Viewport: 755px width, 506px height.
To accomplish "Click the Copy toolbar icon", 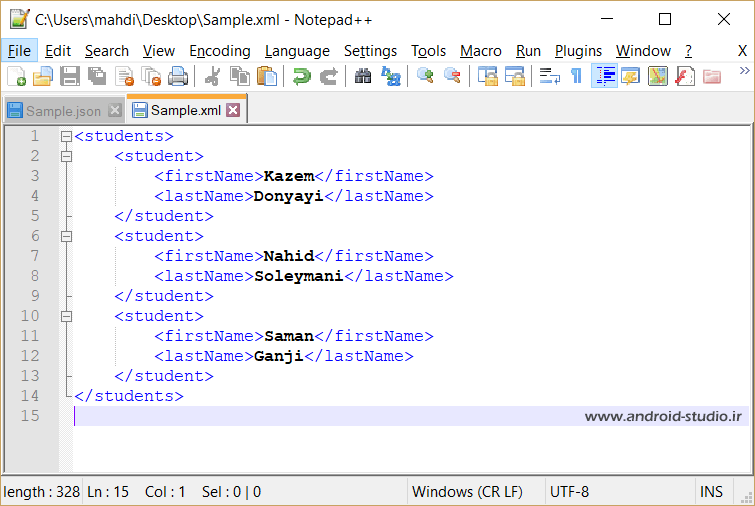I will tap(239, 77).
